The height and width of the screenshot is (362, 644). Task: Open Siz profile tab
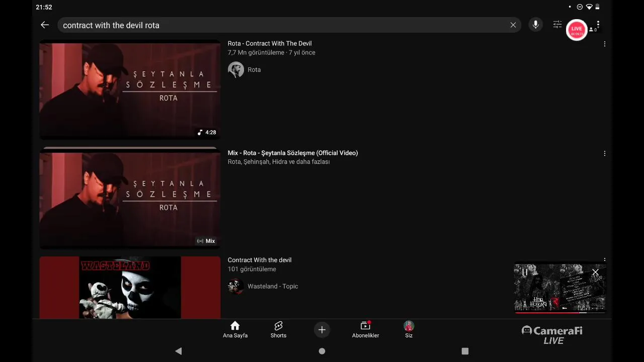coord(409,330)
